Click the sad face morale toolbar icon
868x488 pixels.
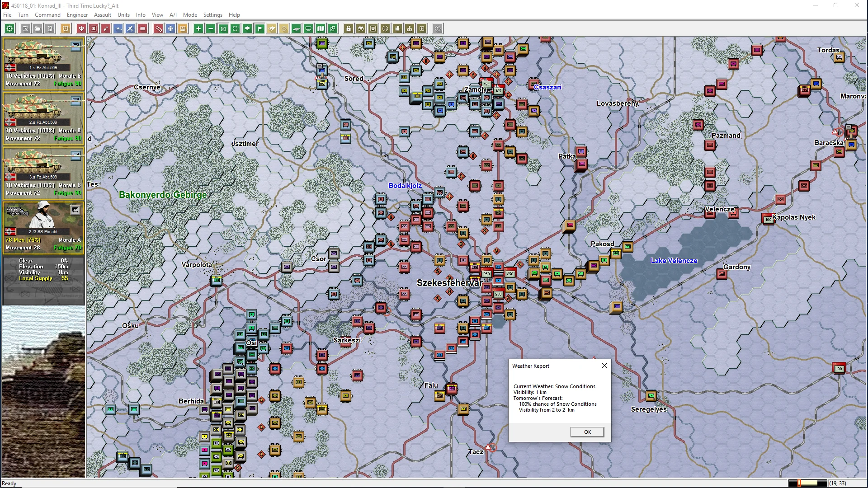click(385, 29)
